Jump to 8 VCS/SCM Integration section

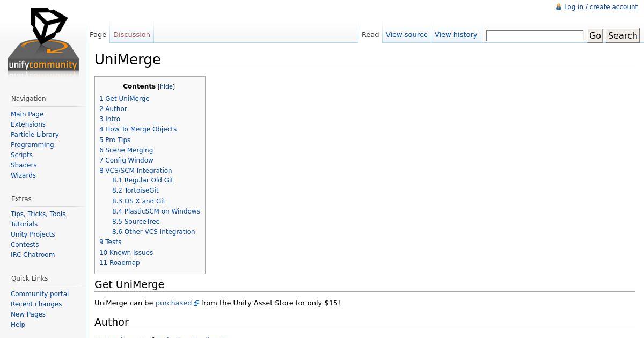[x=135, y=171]
